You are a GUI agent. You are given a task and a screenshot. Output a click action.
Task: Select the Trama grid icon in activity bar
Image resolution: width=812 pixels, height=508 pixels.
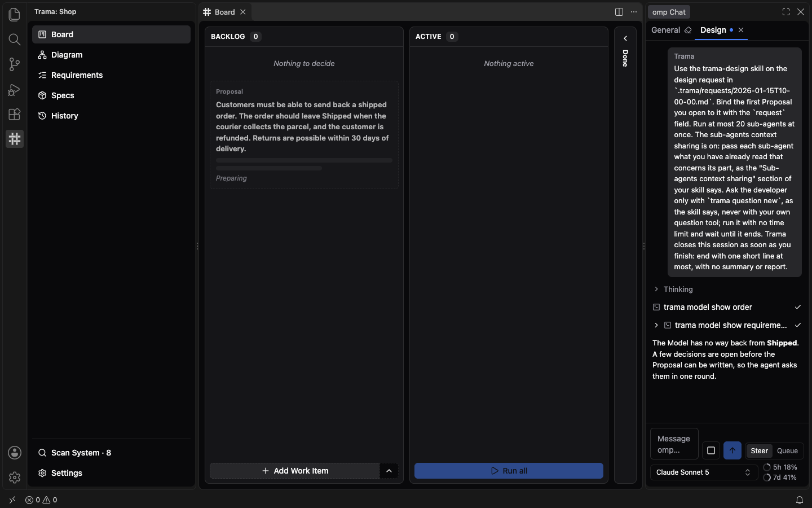pyautogui.click(x=15, y=139)
